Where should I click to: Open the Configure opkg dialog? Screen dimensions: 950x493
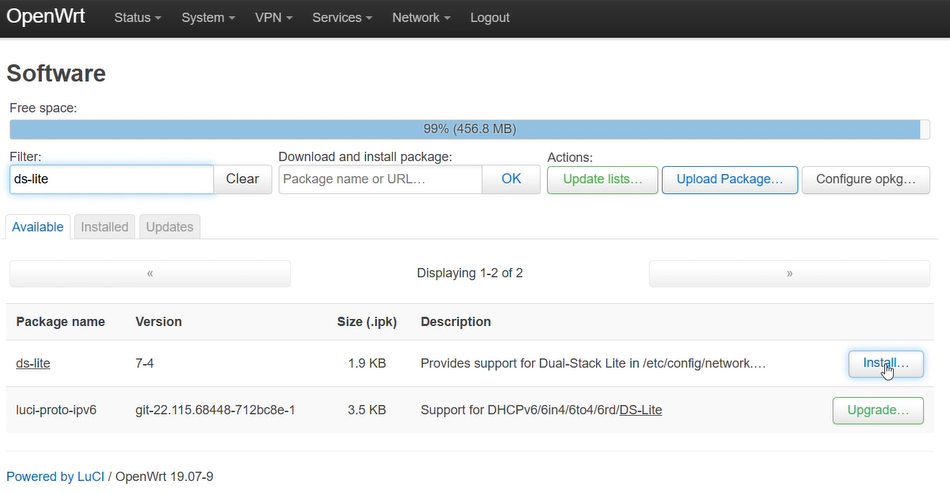[866, 179]
